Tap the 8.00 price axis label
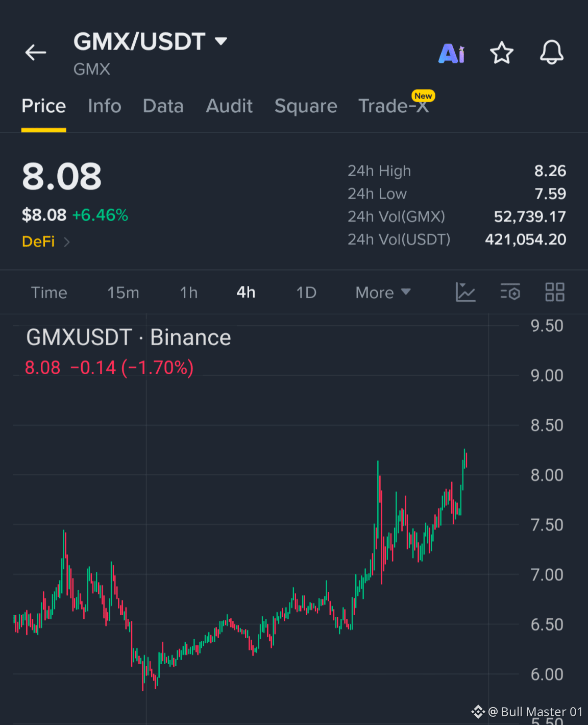Screen dimensions: 588x725 click(547, 475)
